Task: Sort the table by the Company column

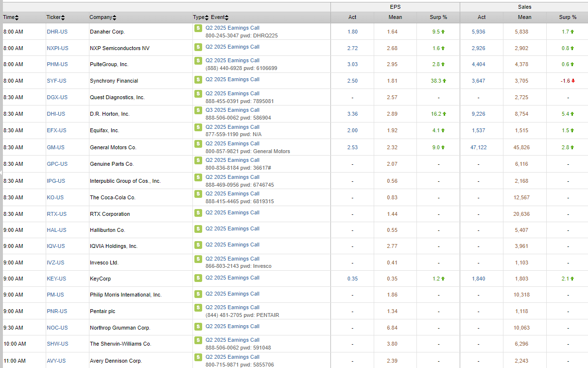Action: [103, 18]
